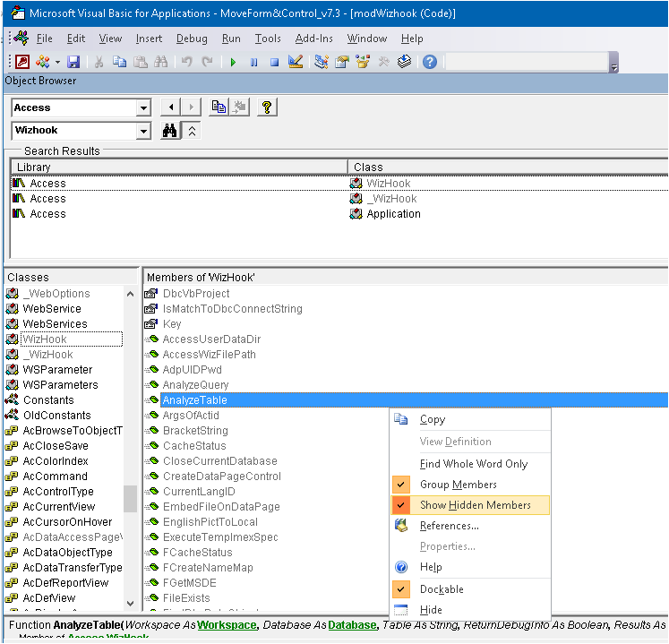669x644 pixels.
Task: Uncheck Show Hidden Members in context menu
Action: pyautogui.click(x=475, y=505)
